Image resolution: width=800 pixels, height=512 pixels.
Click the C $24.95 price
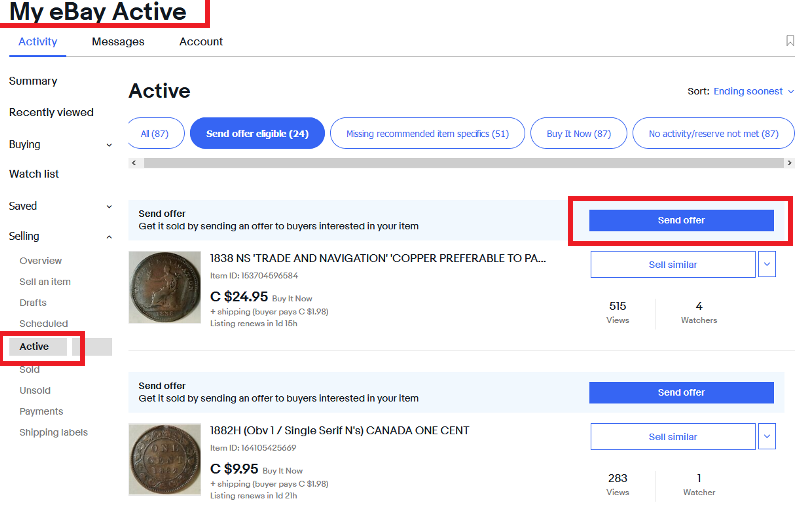239,296
